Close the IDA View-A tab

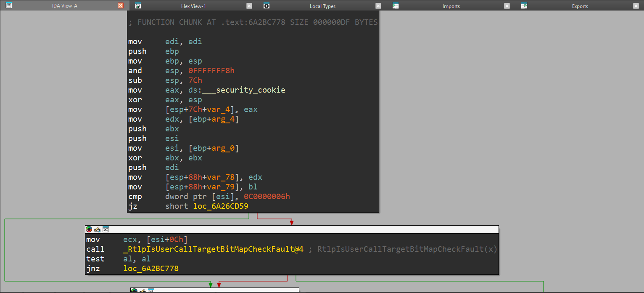(x=121, y=6)
